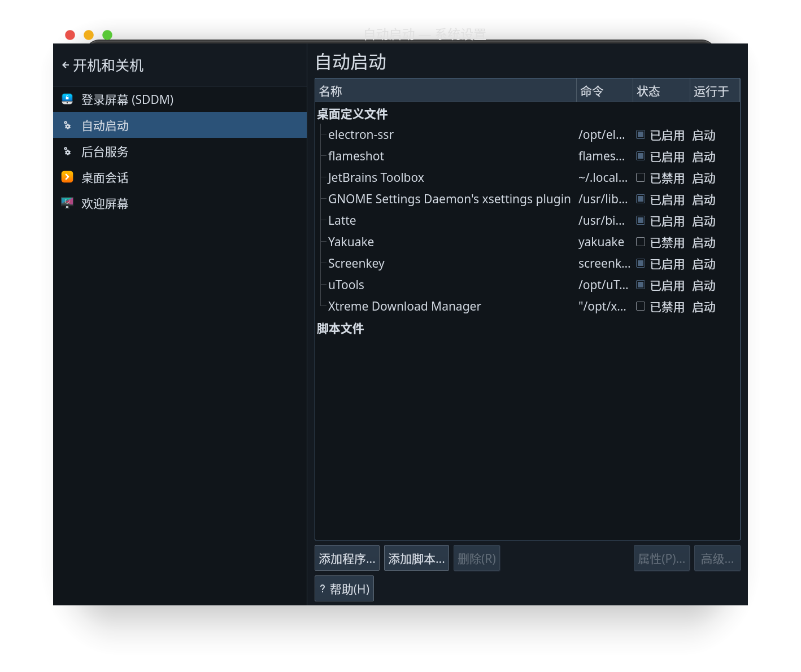801x672 pixels.
Task: Select the flameshot entry
Action: tap(356, 156)
